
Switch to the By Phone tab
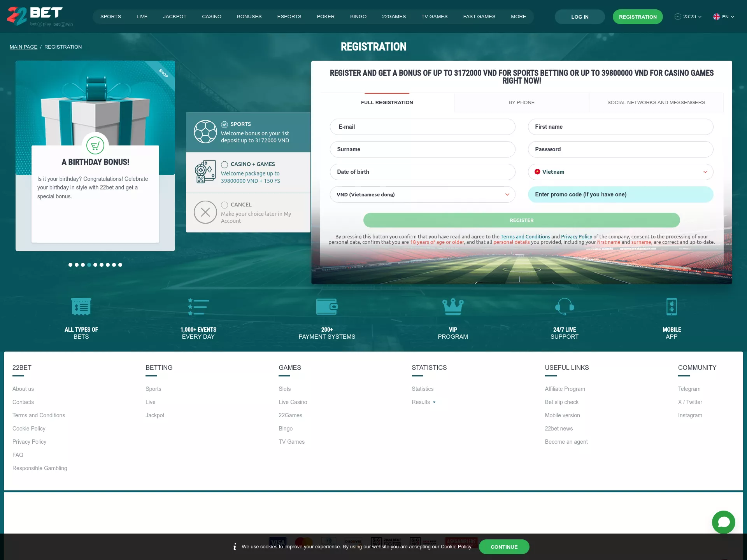(522, 103)
